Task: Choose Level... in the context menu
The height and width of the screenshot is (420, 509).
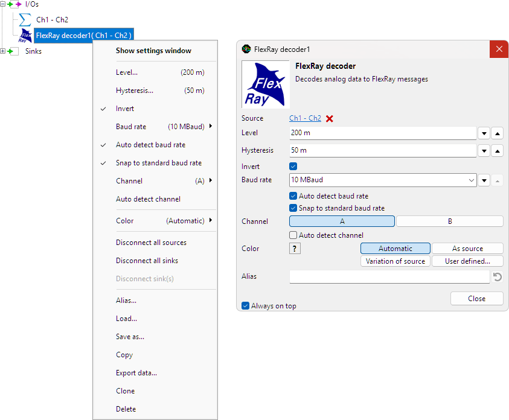Action: (x=155, y=72)
